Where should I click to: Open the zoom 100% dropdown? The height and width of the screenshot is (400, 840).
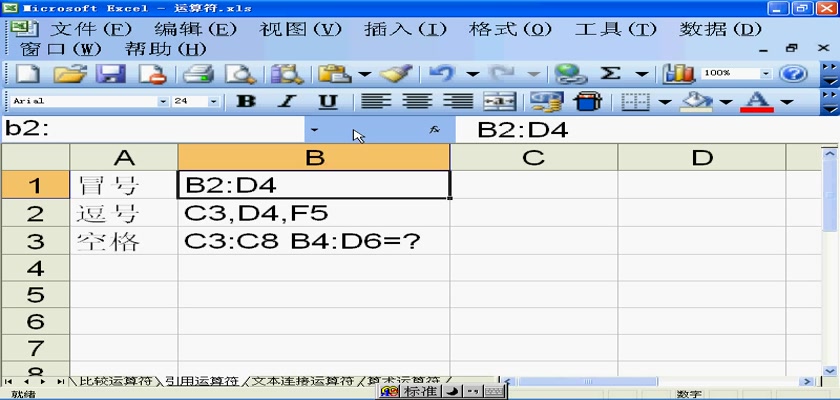pos(766,74)
